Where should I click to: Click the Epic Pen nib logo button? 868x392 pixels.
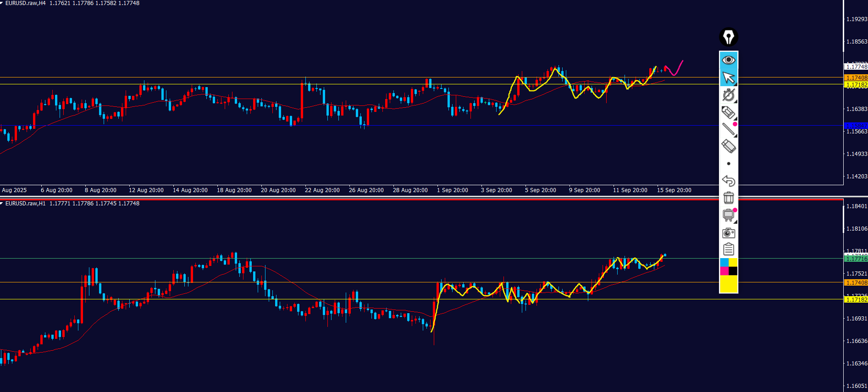[728, 37]
